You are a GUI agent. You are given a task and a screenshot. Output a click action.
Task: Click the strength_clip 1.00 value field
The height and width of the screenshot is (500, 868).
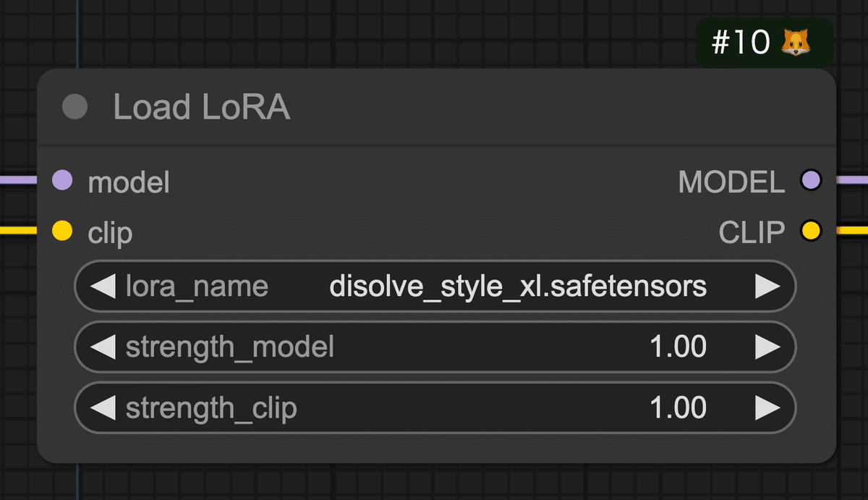(x=678, y=409)
